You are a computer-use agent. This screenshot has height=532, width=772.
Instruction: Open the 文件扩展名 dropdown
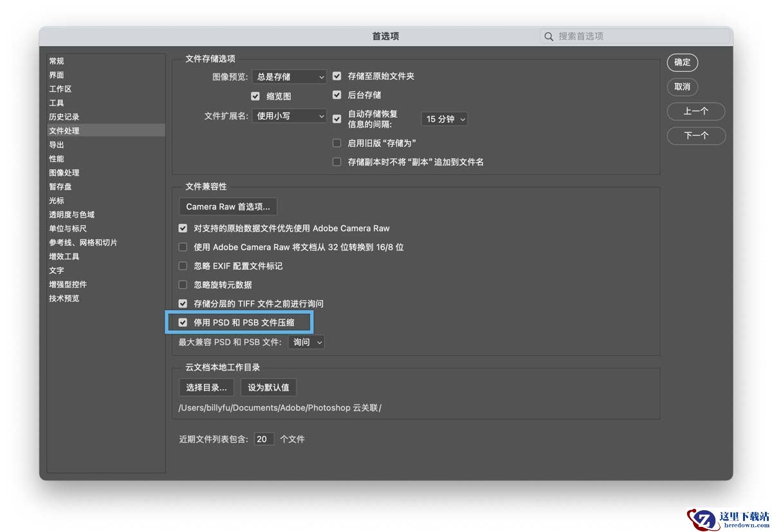pos(289,116)
